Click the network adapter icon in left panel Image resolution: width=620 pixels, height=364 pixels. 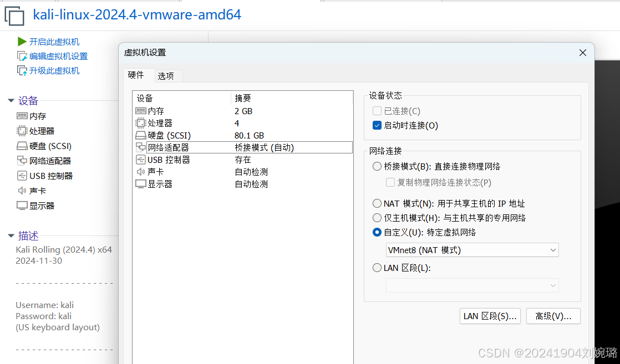(22, 161)
